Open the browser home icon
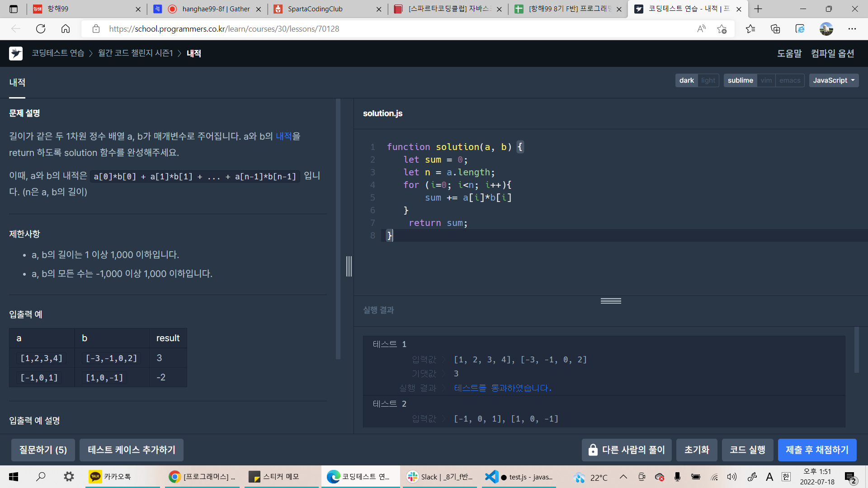Screen dimensions: 868x488 pos(66,29)
